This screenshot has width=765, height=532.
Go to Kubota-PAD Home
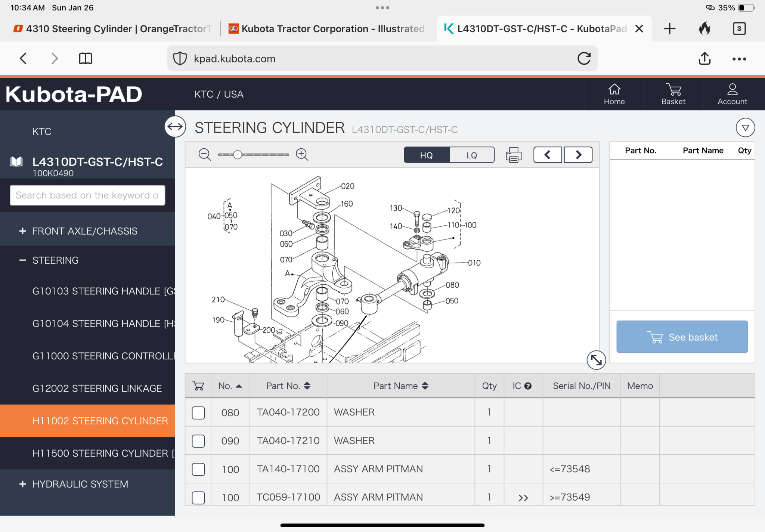[x=614, y=94]
